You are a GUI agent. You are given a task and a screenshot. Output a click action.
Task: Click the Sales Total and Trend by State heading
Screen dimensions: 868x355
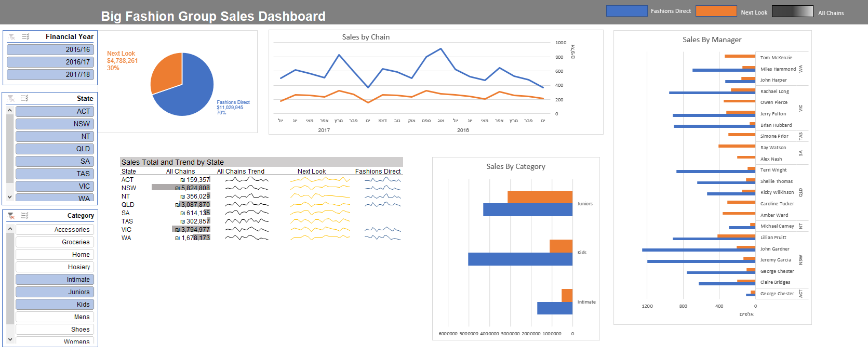[x=172, y=162]
